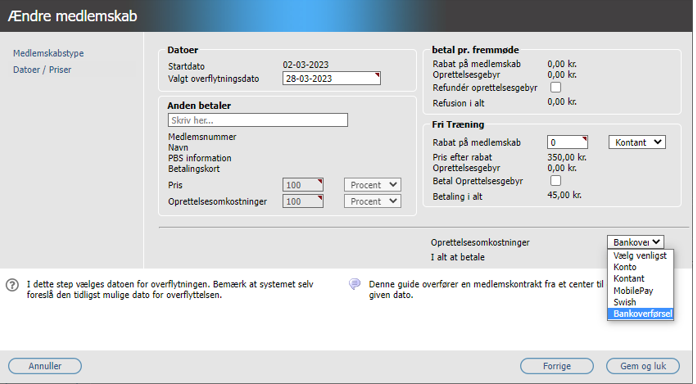Click the 'Ændre medlemskab' dialog title
The image size is (696, 384).
pos(72,16)
